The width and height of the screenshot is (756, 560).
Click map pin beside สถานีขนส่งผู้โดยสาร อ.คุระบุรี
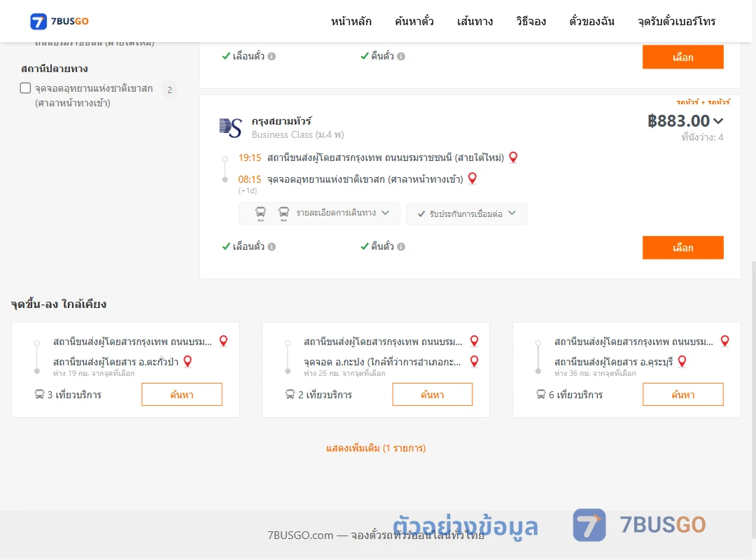(682, 361)
